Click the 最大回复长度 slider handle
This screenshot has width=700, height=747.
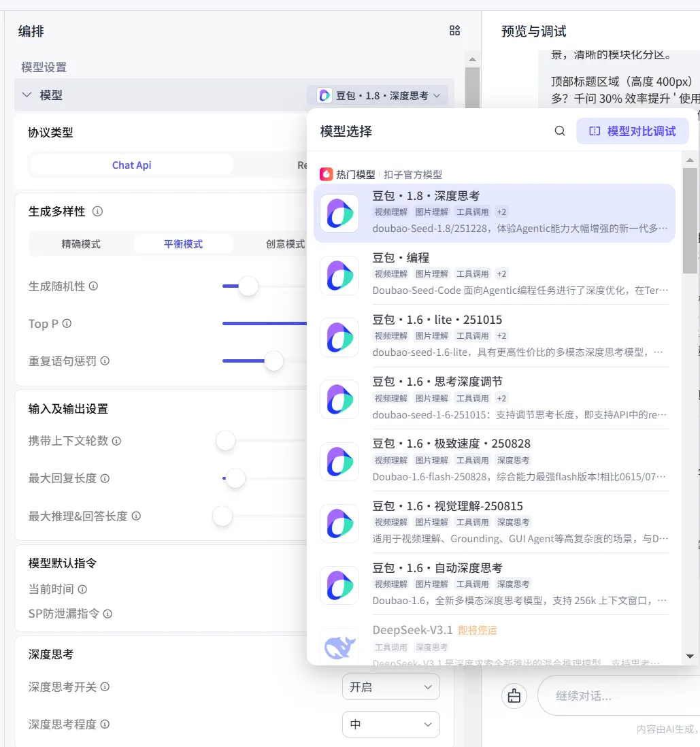point(235,478)
